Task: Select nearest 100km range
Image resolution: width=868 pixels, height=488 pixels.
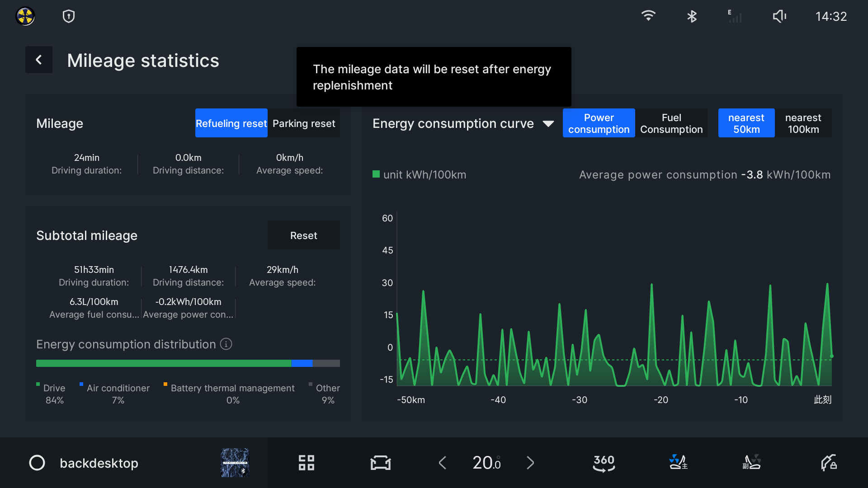Action: [803, 123]
